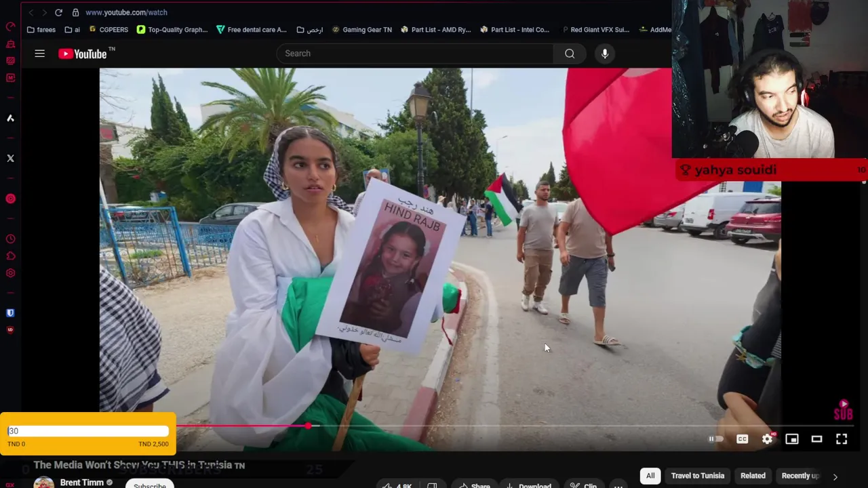Open the GX Control speedometer icon in sidebar
868x488 pixels.
click(x=10, y=27)
